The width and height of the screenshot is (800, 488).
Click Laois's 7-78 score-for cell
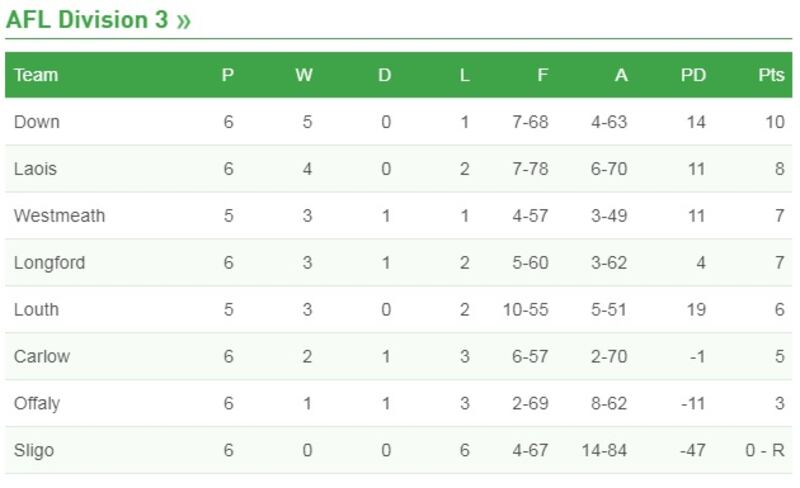point(529,169)
